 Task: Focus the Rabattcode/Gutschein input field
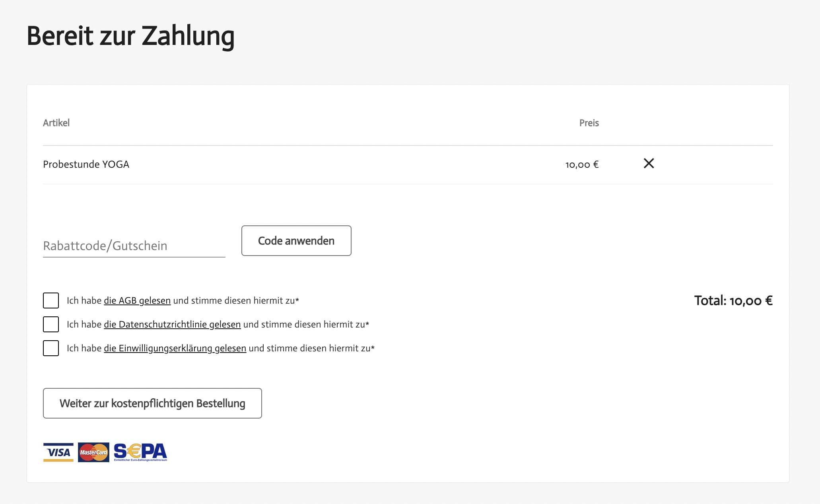click(x=134, y=246)
